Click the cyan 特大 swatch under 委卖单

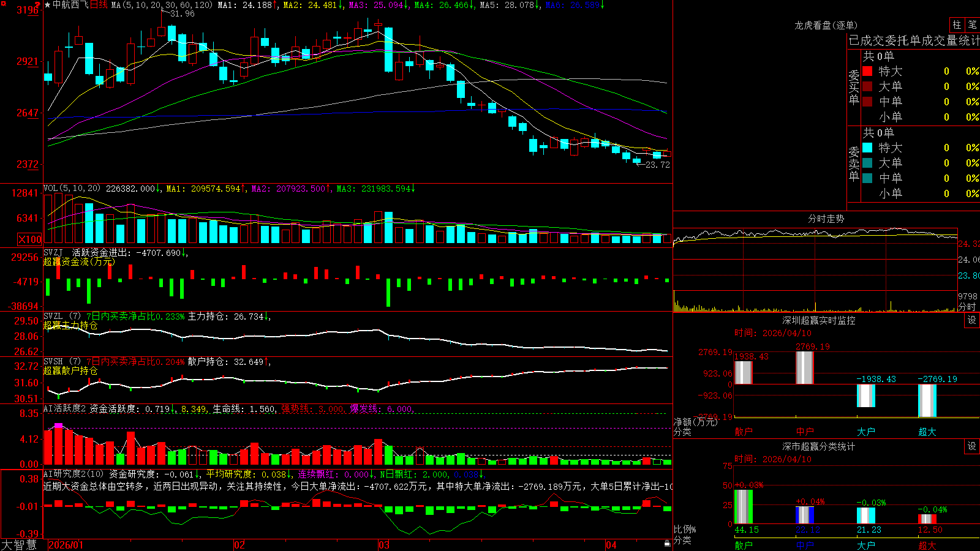(867, 148)
